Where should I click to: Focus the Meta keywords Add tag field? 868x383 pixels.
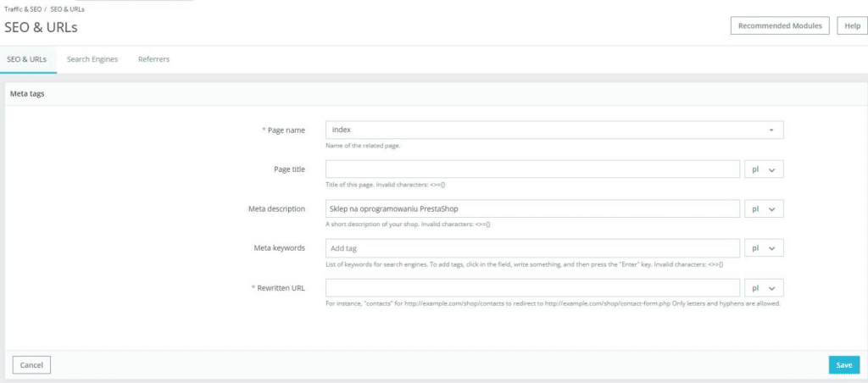[532, 248]
